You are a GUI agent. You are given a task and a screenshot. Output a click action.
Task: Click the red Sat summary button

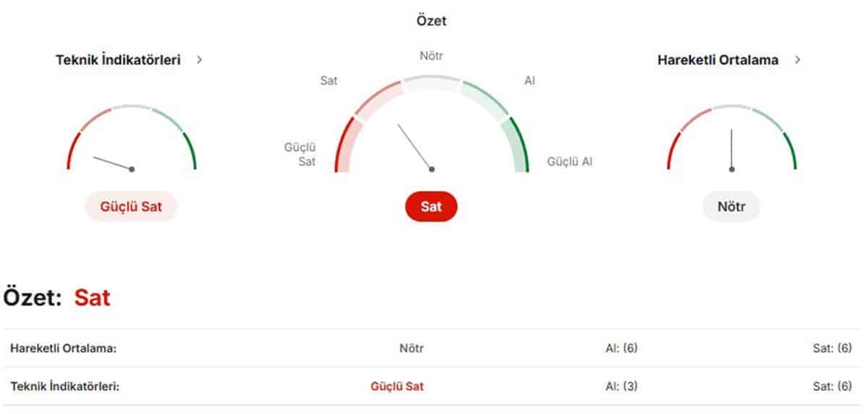431,207
